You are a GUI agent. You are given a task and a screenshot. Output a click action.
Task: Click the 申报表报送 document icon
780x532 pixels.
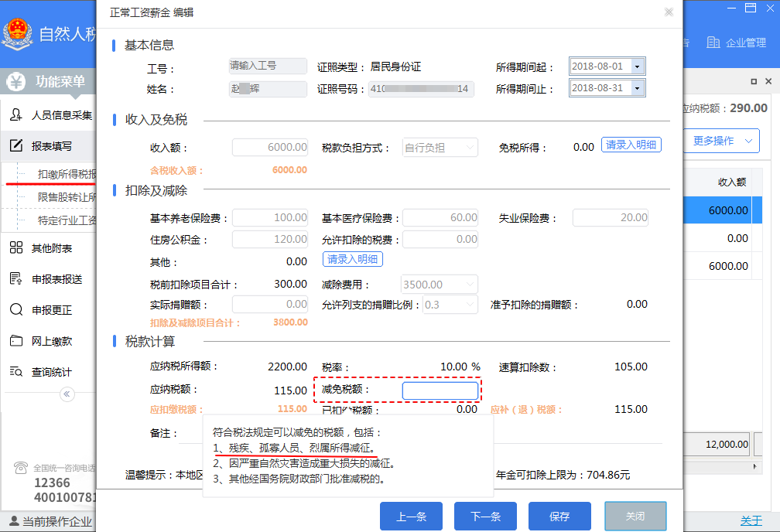[15, 279]
